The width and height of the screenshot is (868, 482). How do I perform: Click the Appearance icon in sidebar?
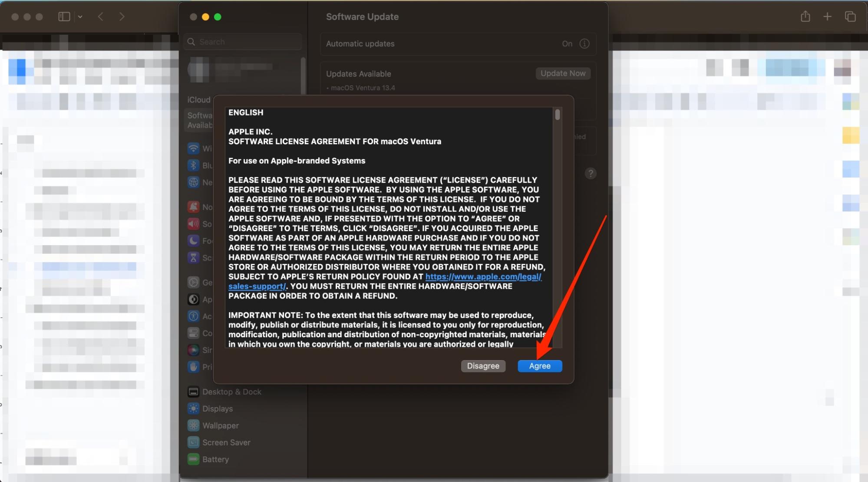click(193, 299)
